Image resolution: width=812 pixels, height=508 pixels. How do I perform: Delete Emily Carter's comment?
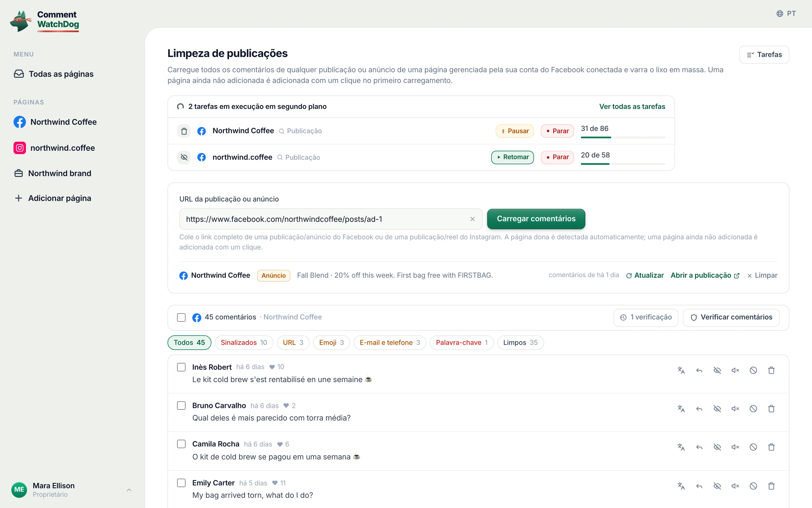pyautogui.click(x=771, y=486)
